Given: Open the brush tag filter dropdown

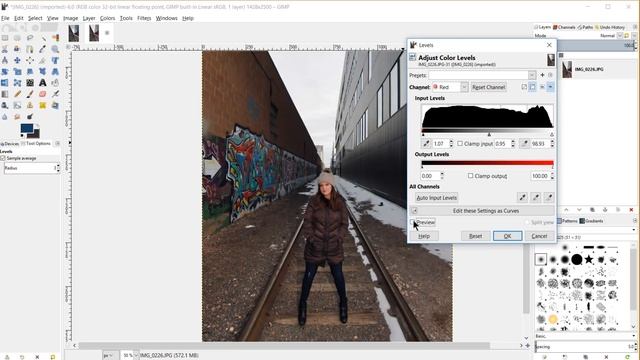Looking at the screenshot, I should [x=634, y=230].
